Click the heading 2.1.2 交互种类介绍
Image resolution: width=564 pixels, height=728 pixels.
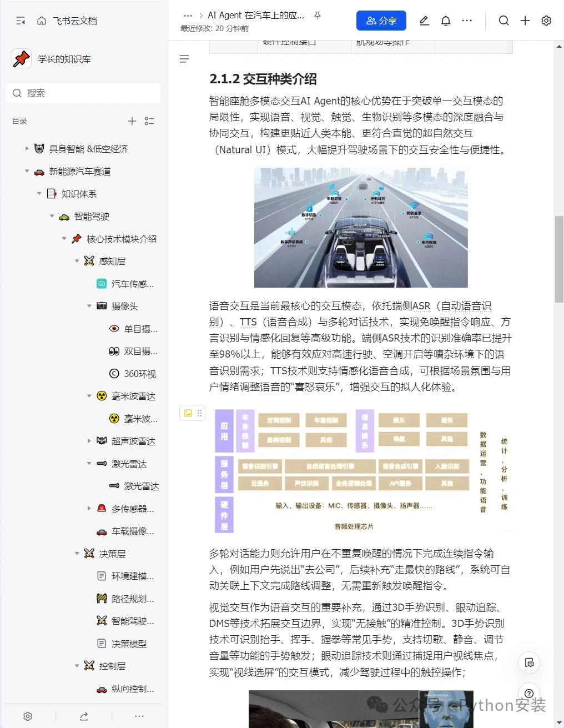[263, 79]
